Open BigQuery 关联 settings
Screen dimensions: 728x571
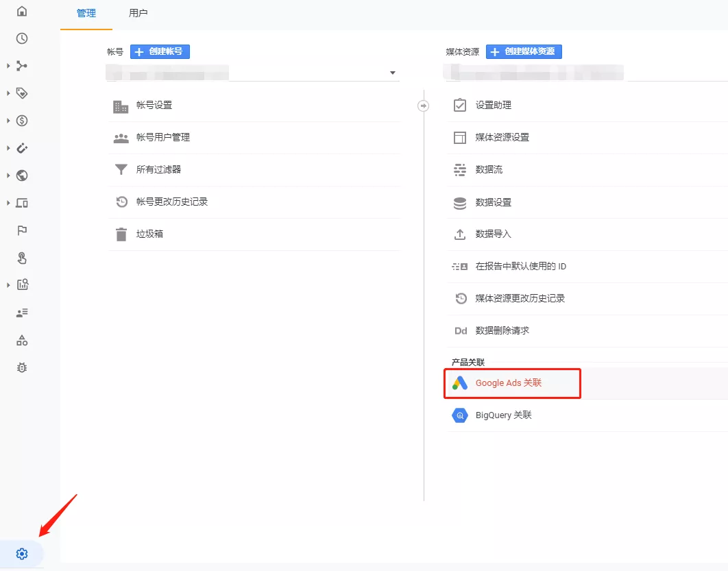coord(503,415)
